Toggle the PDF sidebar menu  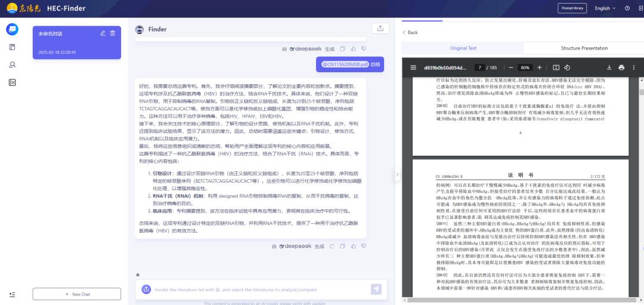point(413,67)
